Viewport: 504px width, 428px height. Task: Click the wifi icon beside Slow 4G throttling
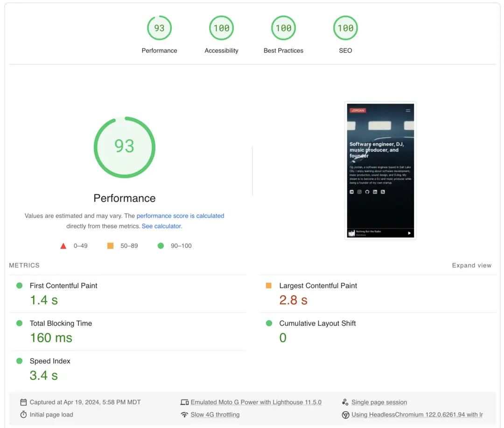[x=184, y=414]
